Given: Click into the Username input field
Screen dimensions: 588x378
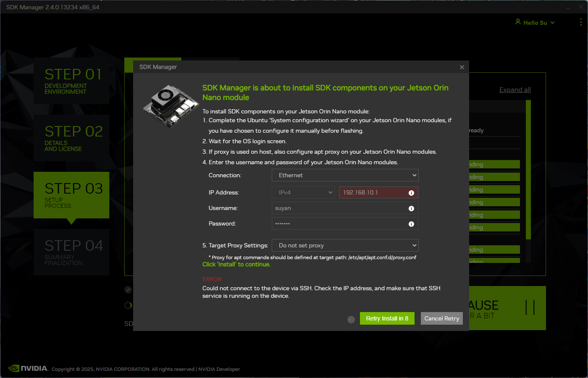Looking at the screenshot, I should [339, 208].
